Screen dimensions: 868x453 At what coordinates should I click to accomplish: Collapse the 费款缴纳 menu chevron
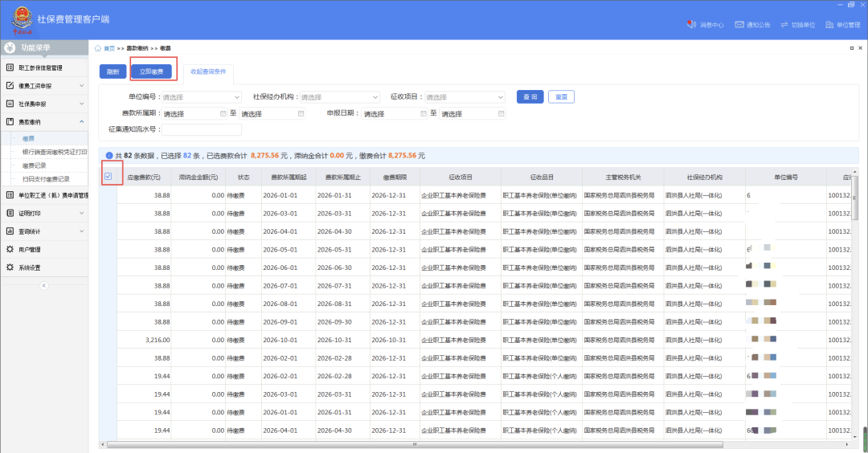pos(82,122)
